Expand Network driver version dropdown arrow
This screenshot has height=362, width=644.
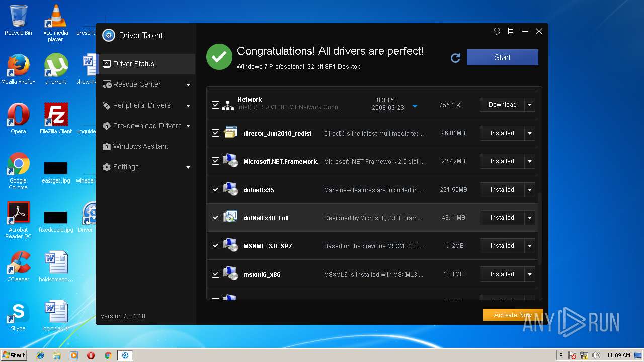click(415, 106)
